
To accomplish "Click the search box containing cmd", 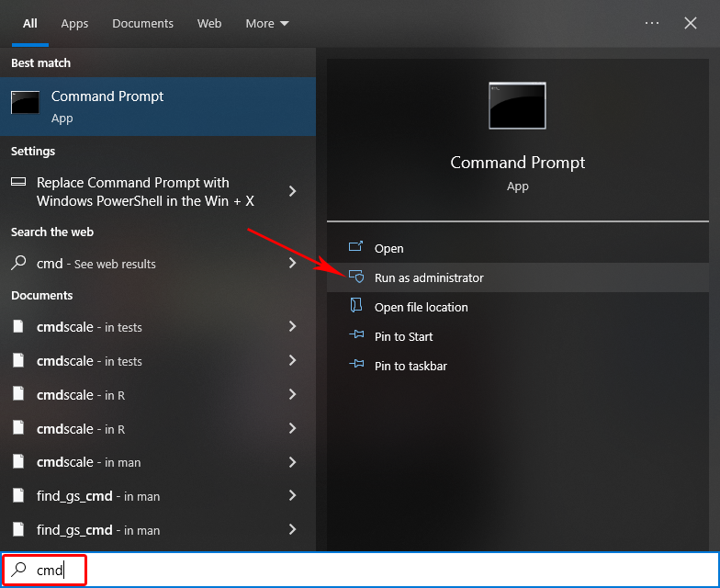I will (x=360, y=570).
